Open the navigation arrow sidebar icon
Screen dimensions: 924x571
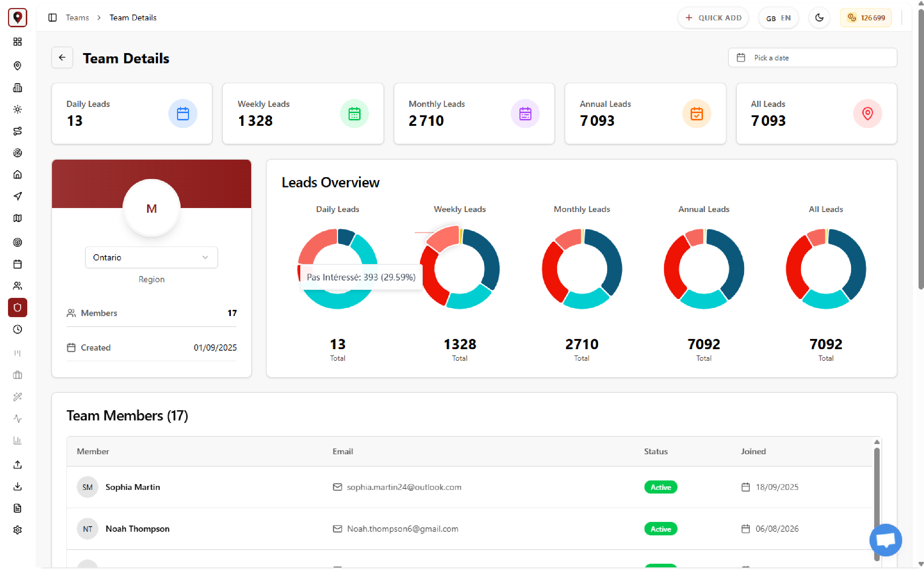click(x=17, y=196)
